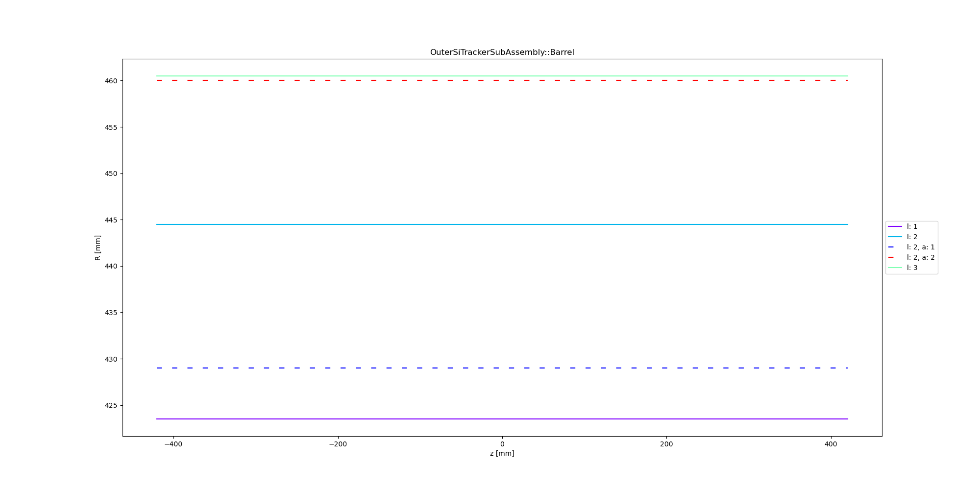Select legend entry 'l: 2, a: 2'
The height and width of the screenshot is (490, 980).
pyautogui.click(x=920, y=257)
